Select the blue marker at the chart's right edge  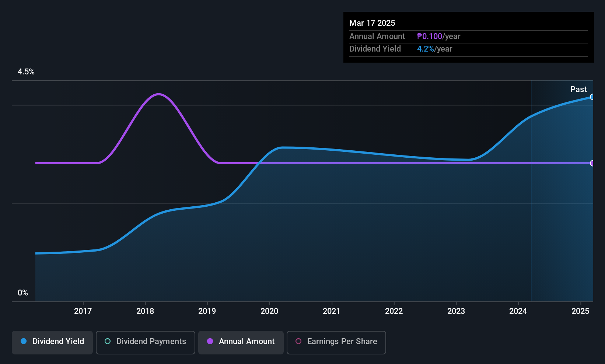(592, 97)
